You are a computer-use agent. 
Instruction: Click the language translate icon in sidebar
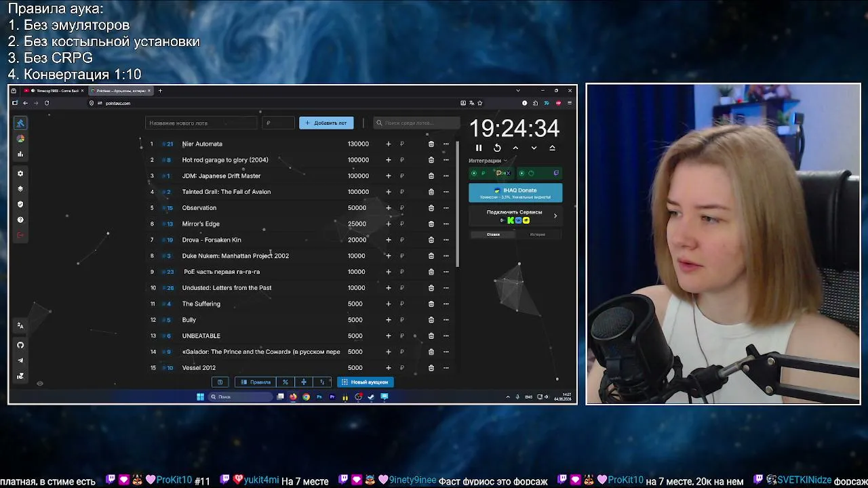click(20, 325)
